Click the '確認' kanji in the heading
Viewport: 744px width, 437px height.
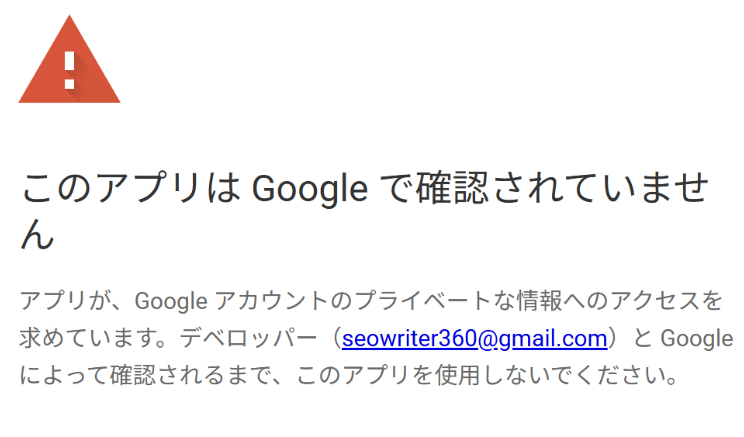pos(452,188)
